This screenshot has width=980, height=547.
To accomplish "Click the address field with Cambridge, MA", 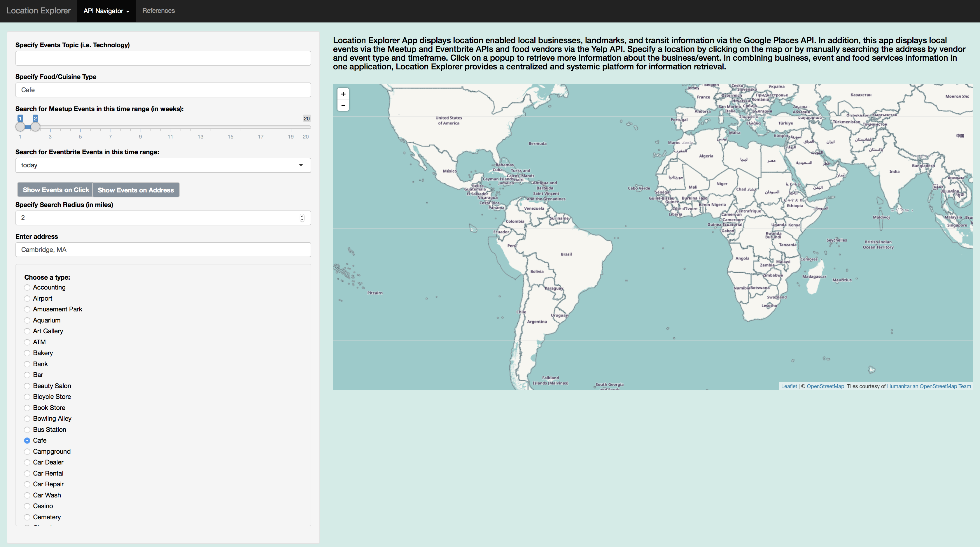I will (x=163, y=250).
